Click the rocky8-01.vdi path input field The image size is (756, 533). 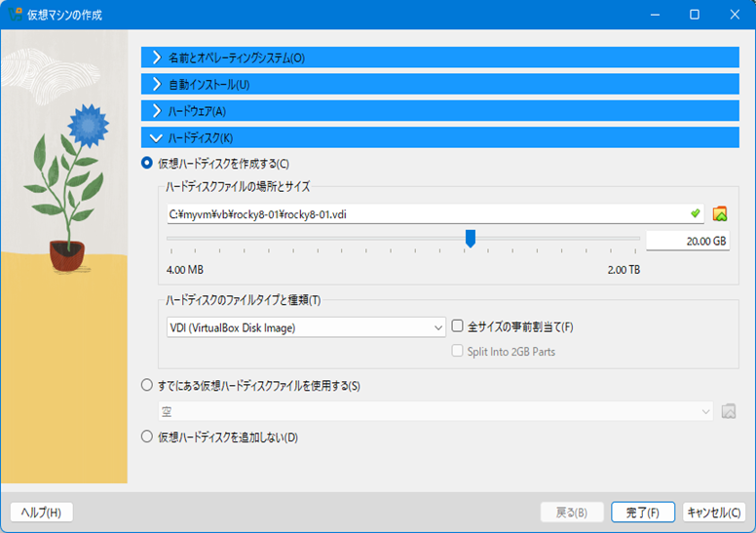point(435,213)
